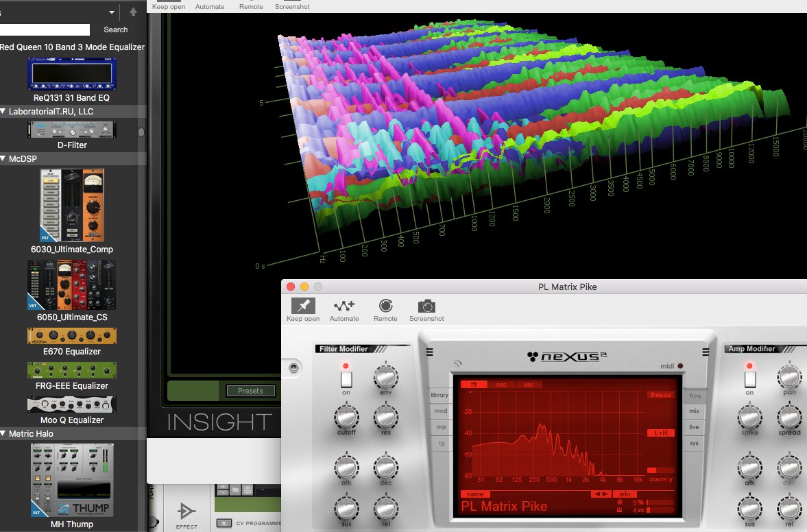The height and width of the screenshot is (532, 807).
Task: Click the Amp Modifier pan knob
Action: click(x=789, y=376)
